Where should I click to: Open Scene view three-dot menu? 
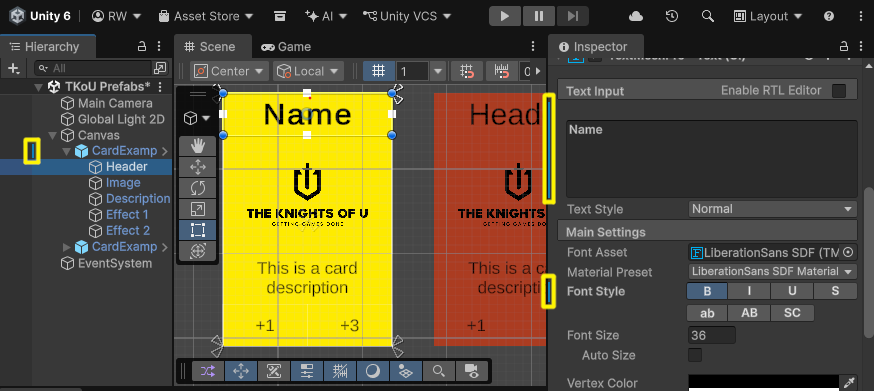[x=533, y=46]
